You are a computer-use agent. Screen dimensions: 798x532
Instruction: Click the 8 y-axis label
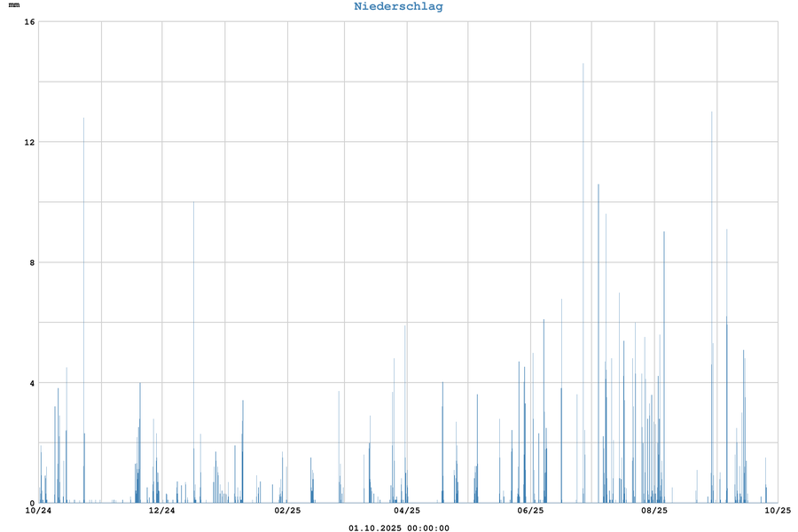(x=31, y=262)
